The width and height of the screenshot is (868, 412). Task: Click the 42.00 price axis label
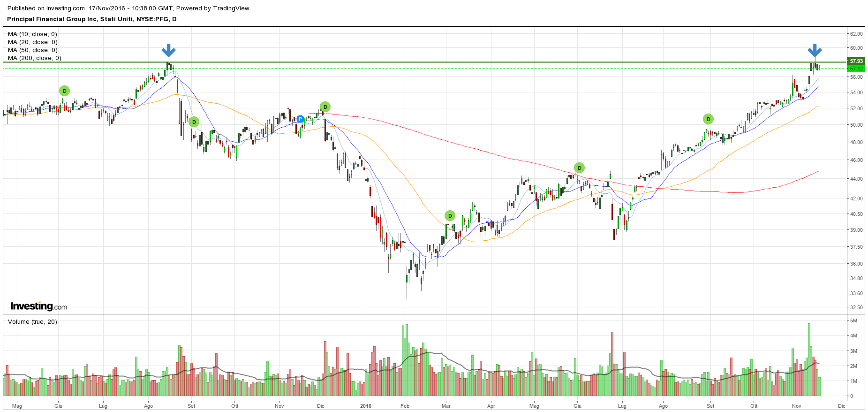pos(856,198)
